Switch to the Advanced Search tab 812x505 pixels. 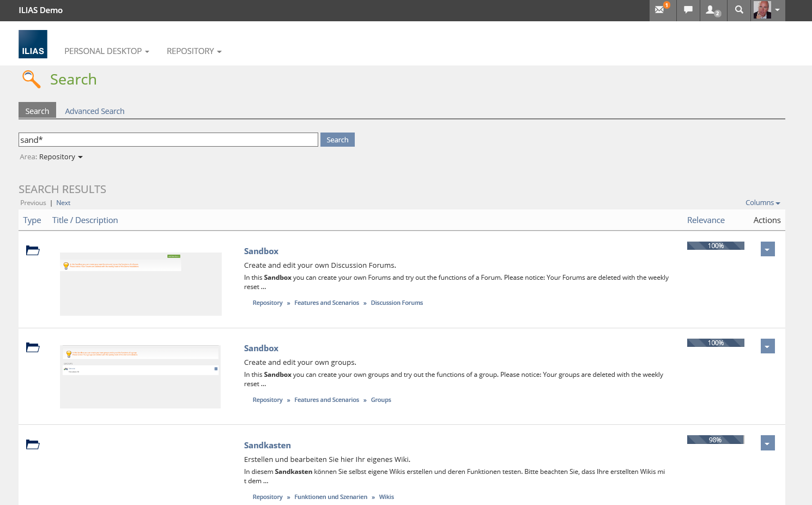click(94, 111)
